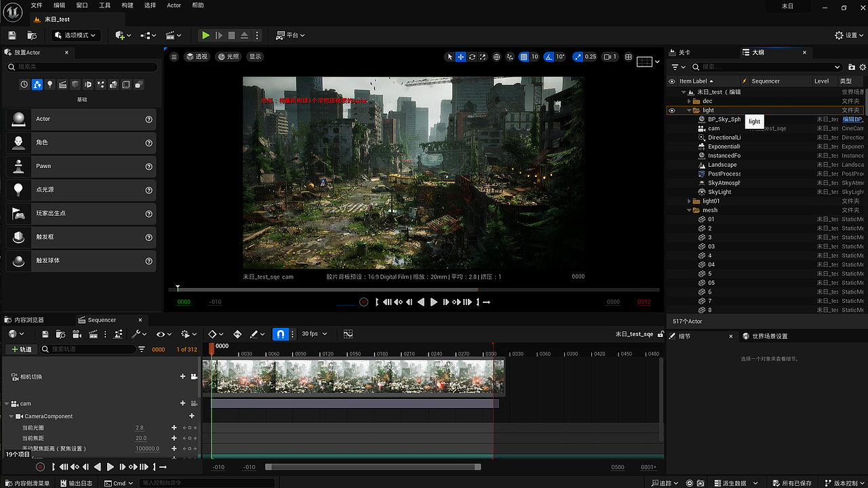Screen dimensions: 868x488
Task: Activate the Scale gizmo tool in viewport
Action: [483, 57]
